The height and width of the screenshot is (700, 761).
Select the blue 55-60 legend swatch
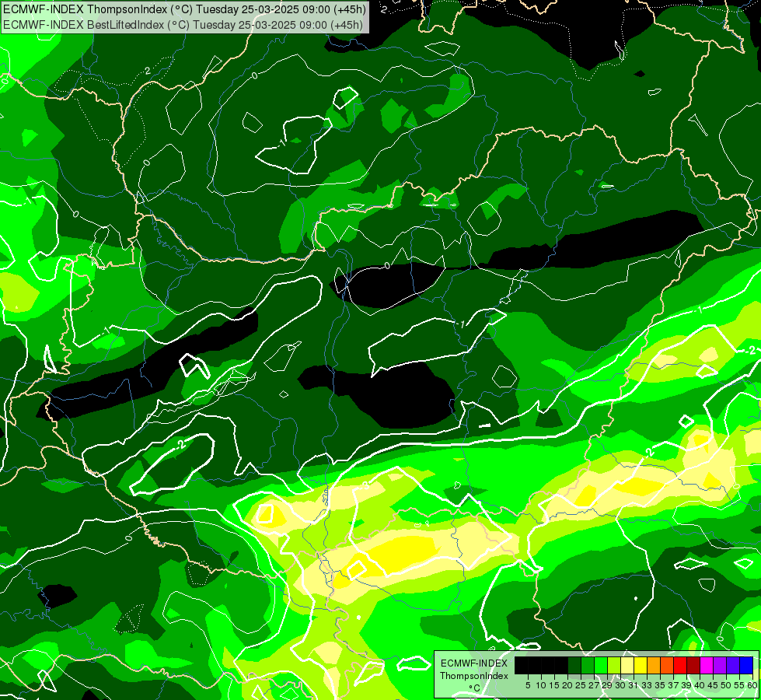point(746,666)
